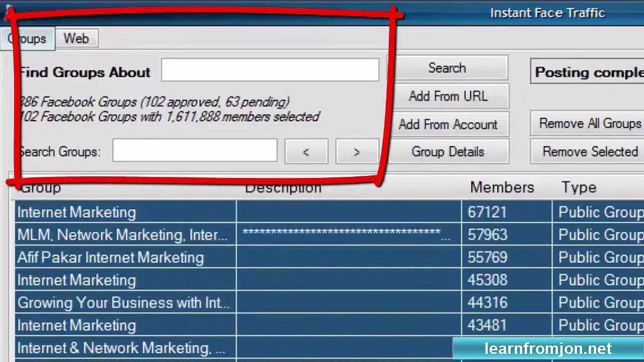
Task: Click the 102 Facebook Groups selected status text
Action: point(169,117)
